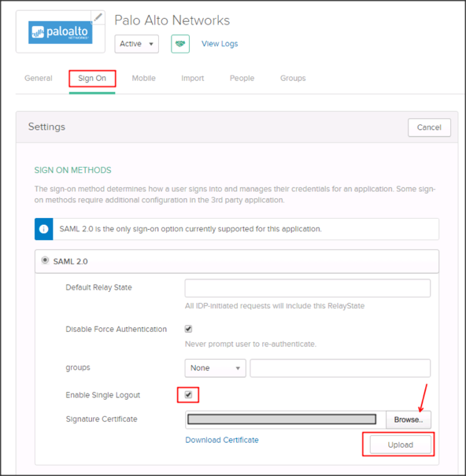Open the Import tab

tap(193, 79)
